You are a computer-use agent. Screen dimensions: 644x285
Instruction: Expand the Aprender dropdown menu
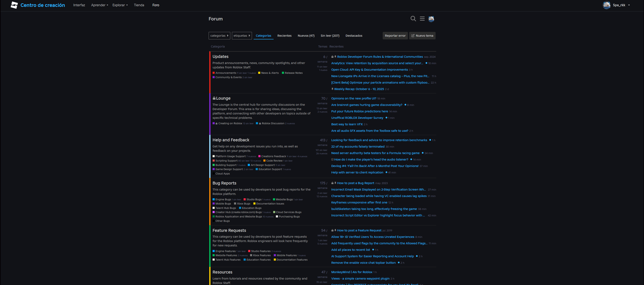coord(100,5)
